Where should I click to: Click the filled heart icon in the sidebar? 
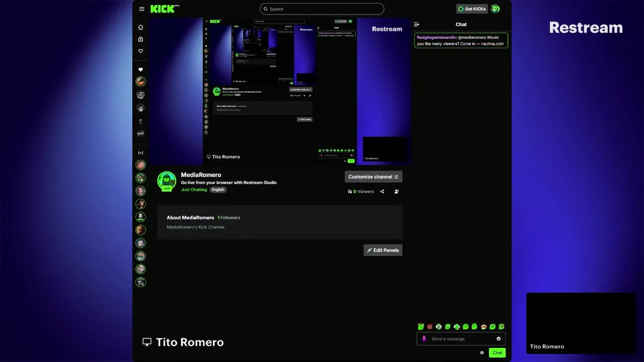[x=140, y=69]
